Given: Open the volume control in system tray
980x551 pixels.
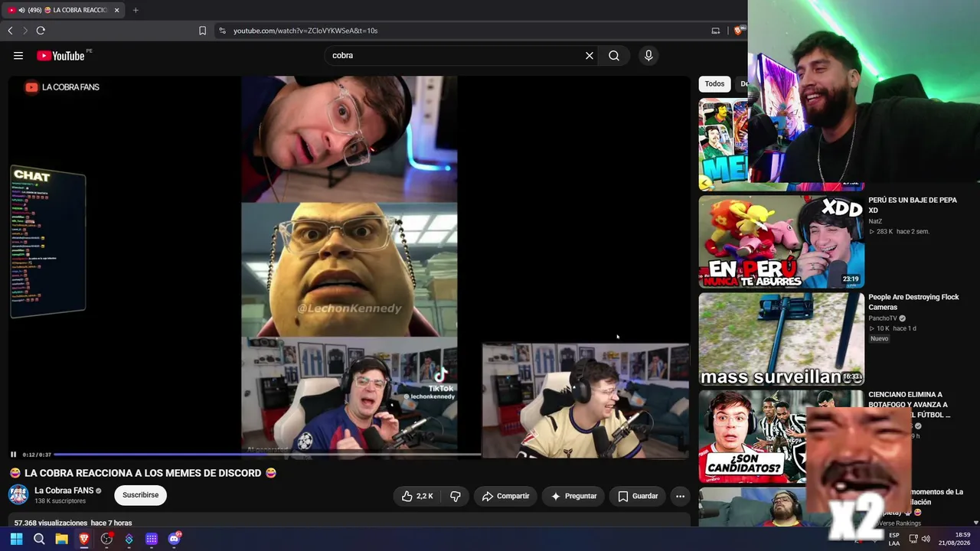Looking at the screenshot, I should 926,539.
